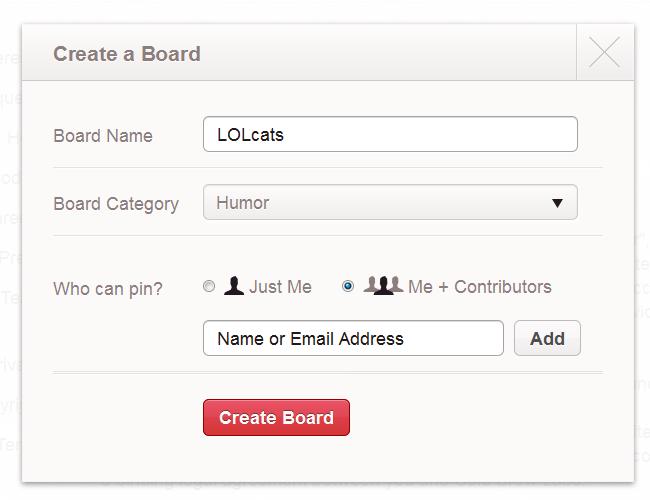This screenshot has height=500, width=650.
Task: Click the Name or Email Address field
Action: coord(353,338)
